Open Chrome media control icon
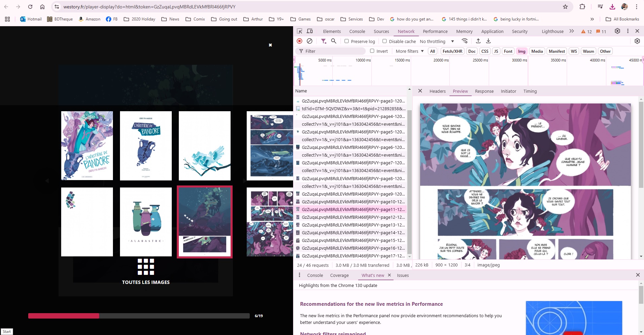 point(600,7)
